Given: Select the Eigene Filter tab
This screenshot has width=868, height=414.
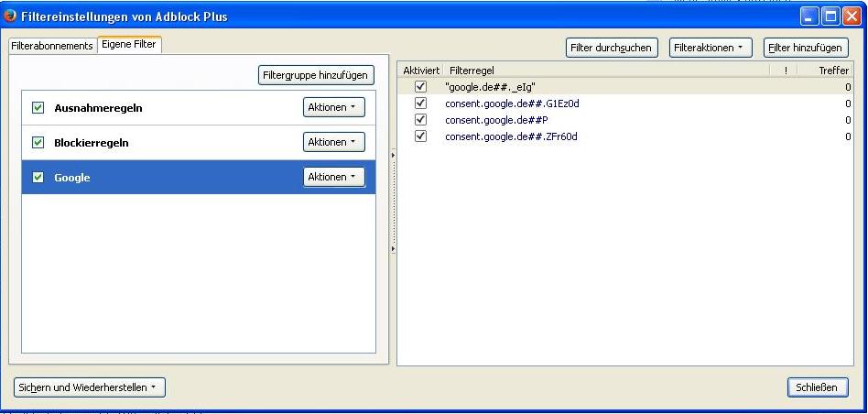Looking at the screenshot, I should click(x=129, y=44).
